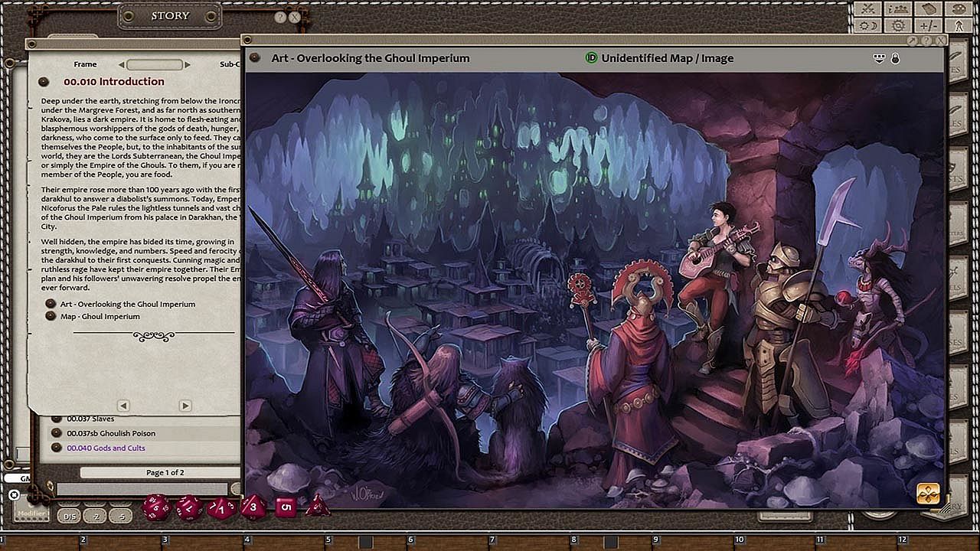
Task: Go to next story page arrow
Action: pos(185,406)
